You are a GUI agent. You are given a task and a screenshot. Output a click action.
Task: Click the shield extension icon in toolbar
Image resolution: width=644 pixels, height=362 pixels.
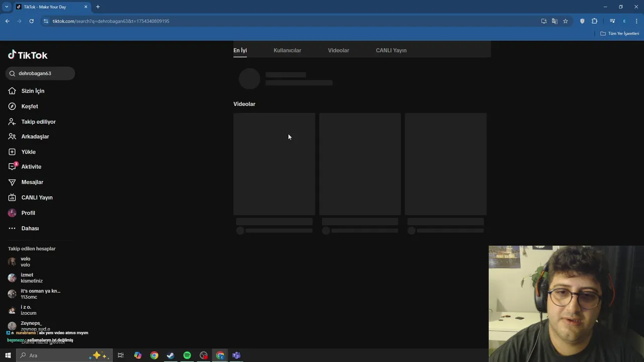pos(582,21)
